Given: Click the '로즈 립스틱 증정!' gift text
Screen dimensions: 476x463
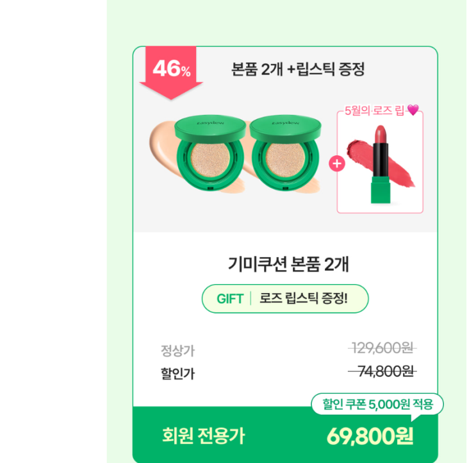Looking at the screenshot, I should [304, 299].
